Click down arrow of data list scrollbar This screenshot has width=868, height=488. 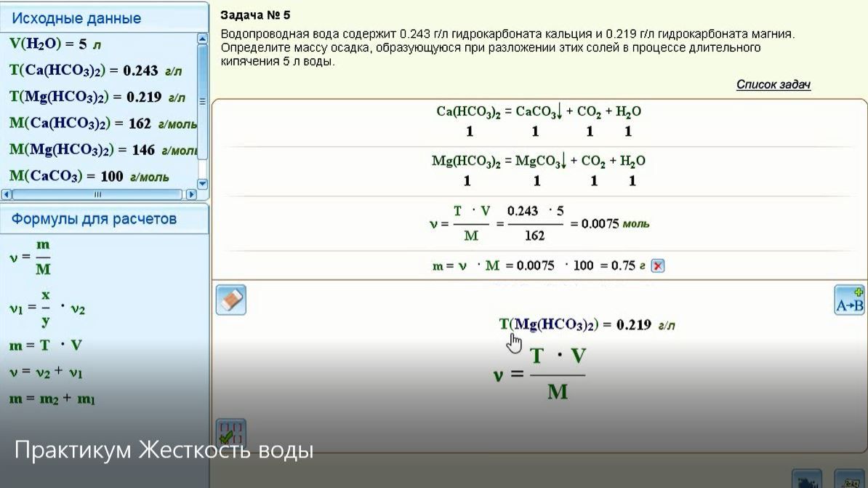point(202,183)
